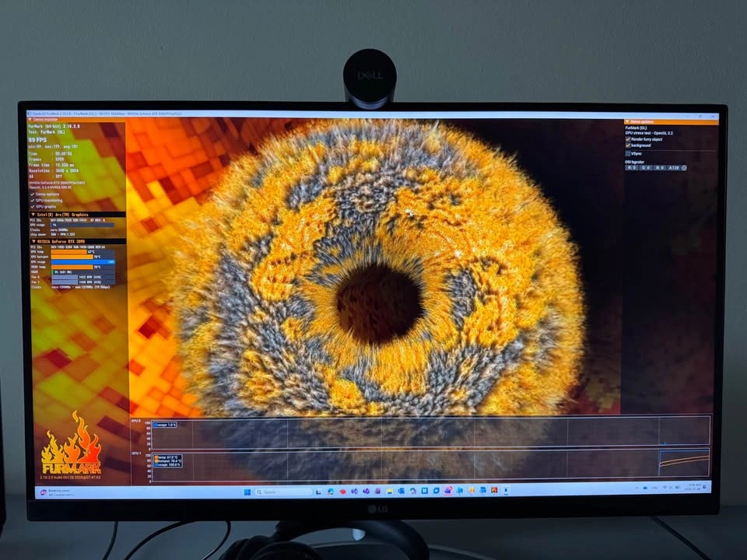Viewport: 747px width, 560px height.
Task: Click the GPU 0 usage 1.0 % legend
Action: 165,425
